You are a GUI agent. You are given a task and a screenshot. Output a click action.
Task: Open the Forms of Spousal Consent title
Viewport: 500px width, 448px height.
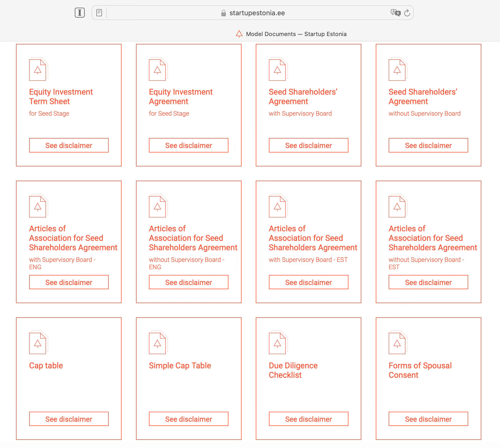[x=420, y=370]
